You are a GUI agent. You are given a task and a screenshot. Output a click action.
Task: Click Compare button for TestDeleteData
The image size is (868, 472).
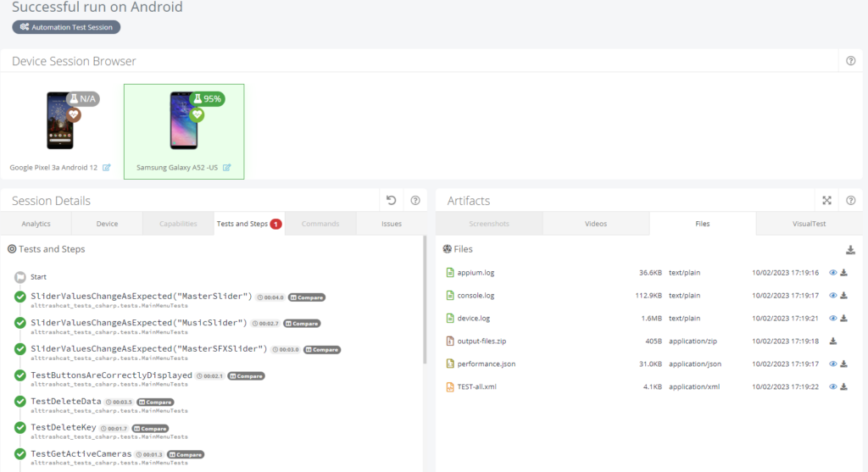[x=156, y=403]
